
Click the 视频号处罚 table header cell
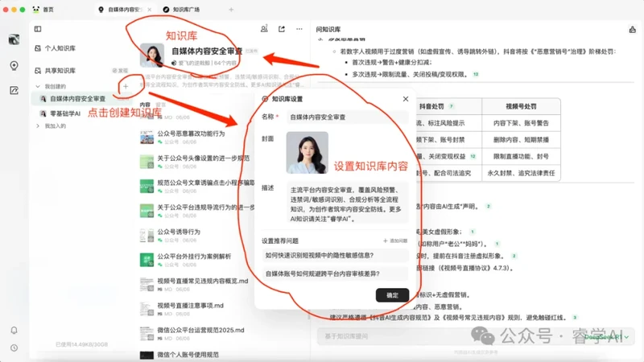pyautogui.click(x=521, y=106)
